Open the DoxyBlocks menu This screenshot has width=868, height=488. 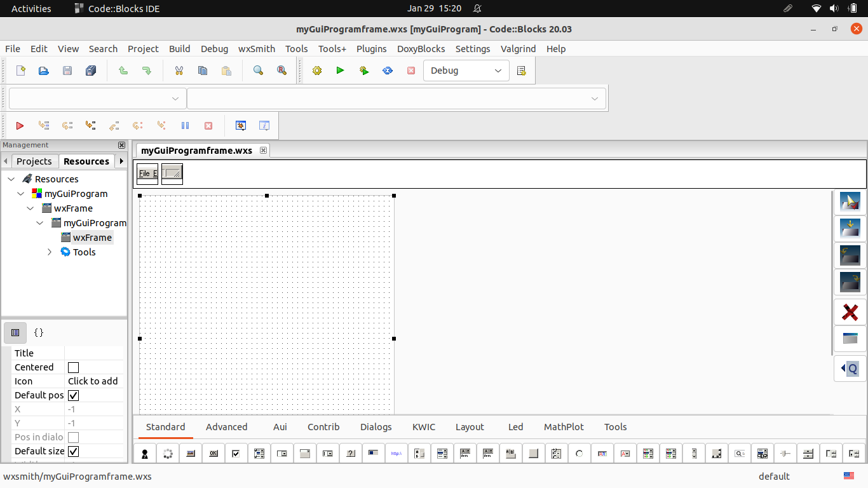421,49
